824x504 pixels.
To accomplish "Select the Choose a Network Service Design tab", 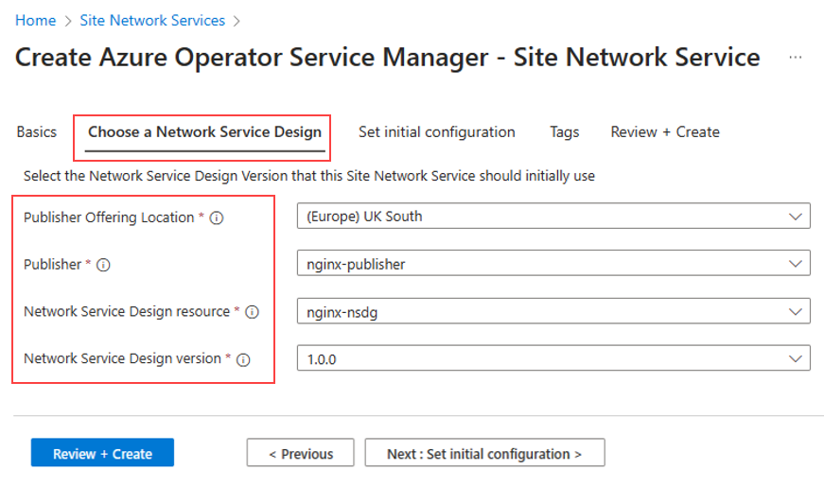I will pos(204,132).
